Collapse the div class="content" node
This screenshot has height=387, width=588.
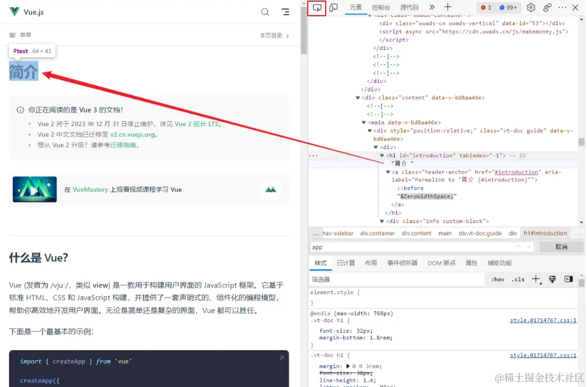pyautogui.click(x=358, y=98)
